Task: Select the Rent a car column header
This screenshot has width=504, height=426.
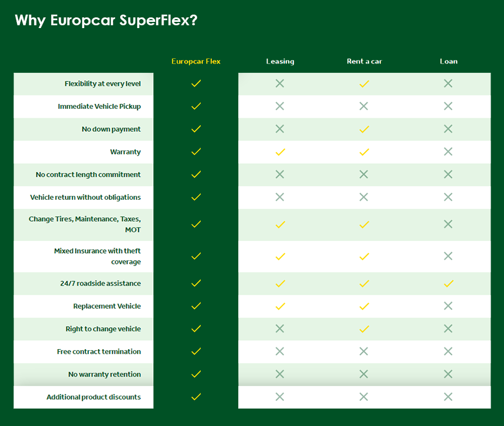Action: [365, 61]
